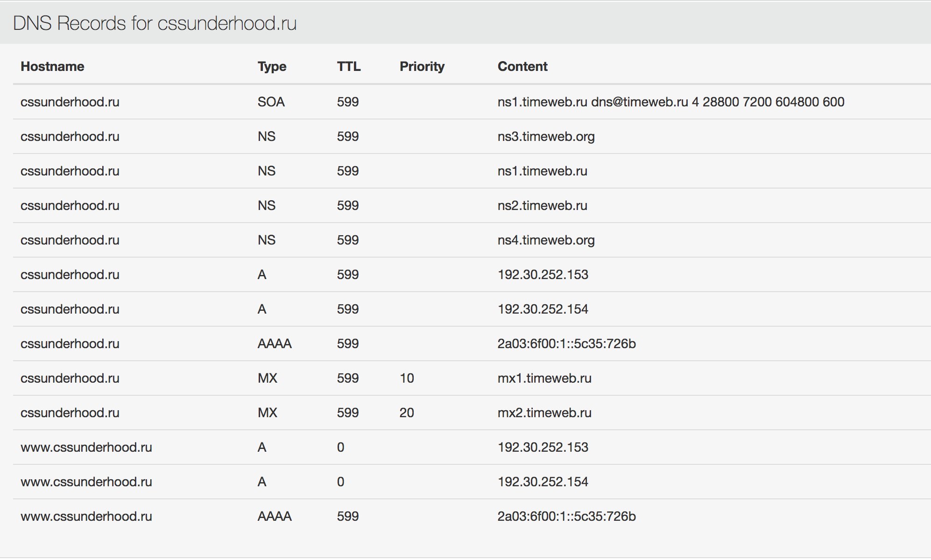Click priority value 10 in MX row
The width and height of the screenshot is (931, 560).
coord(407,378)
